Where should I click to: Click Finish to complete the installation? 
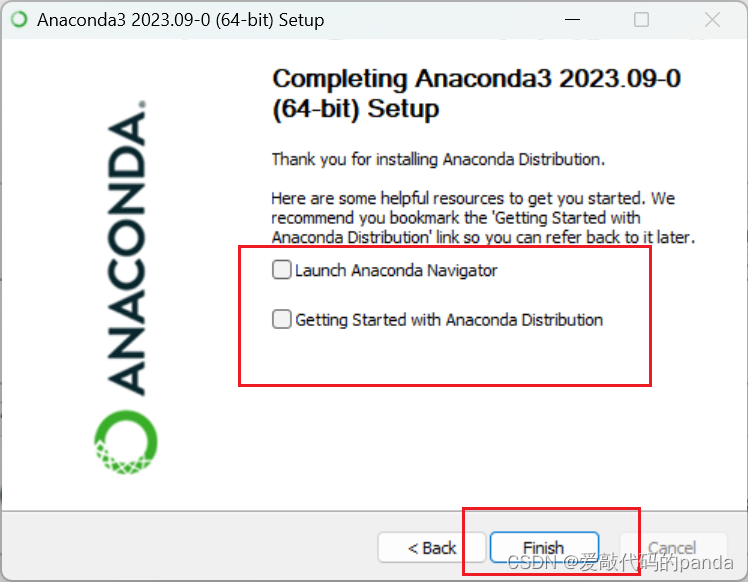[544, 548]
